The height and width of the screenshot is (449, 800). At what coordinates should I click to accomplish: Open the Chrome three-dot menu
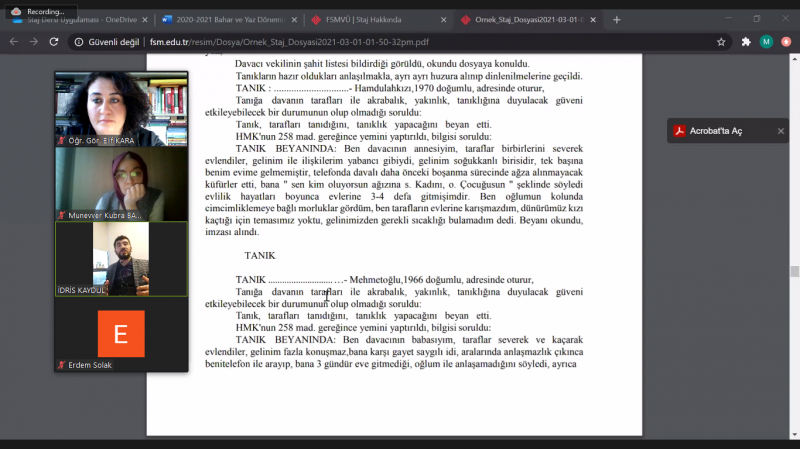tap(786, 42)
